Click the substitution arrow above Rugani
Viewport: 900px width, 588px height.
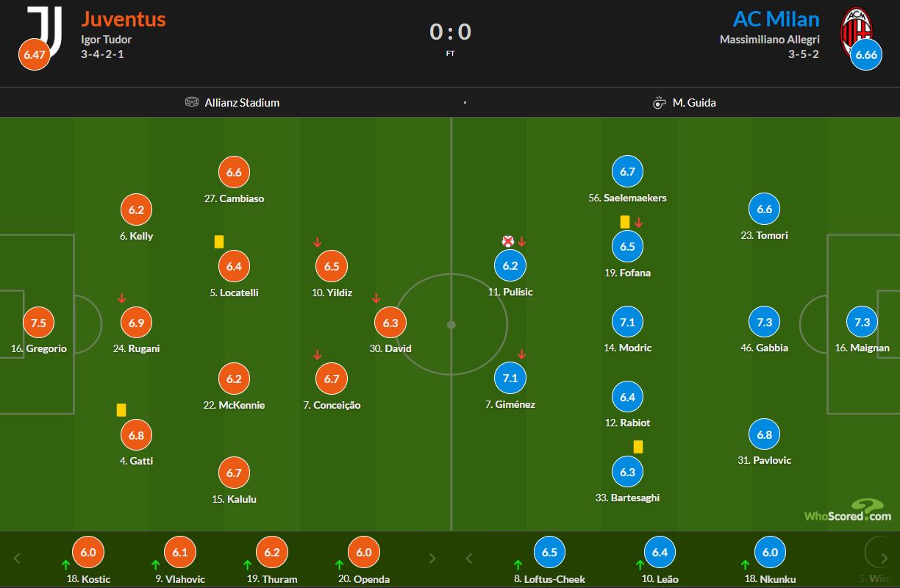[x=121, y=298]
